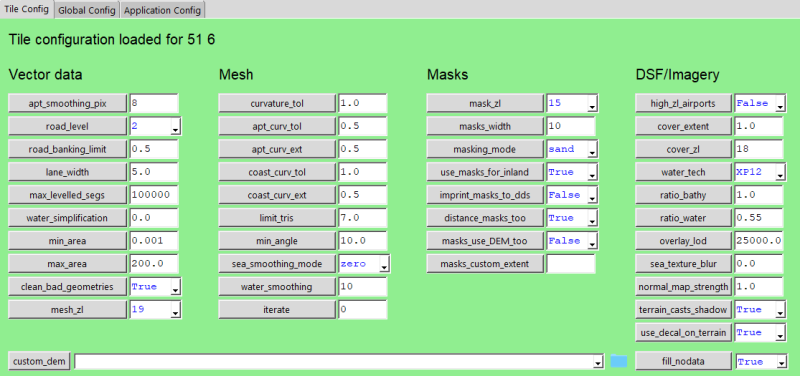Click the coast_curv_ext value field
Screen dimensions: 800x376
click(363, 195)
